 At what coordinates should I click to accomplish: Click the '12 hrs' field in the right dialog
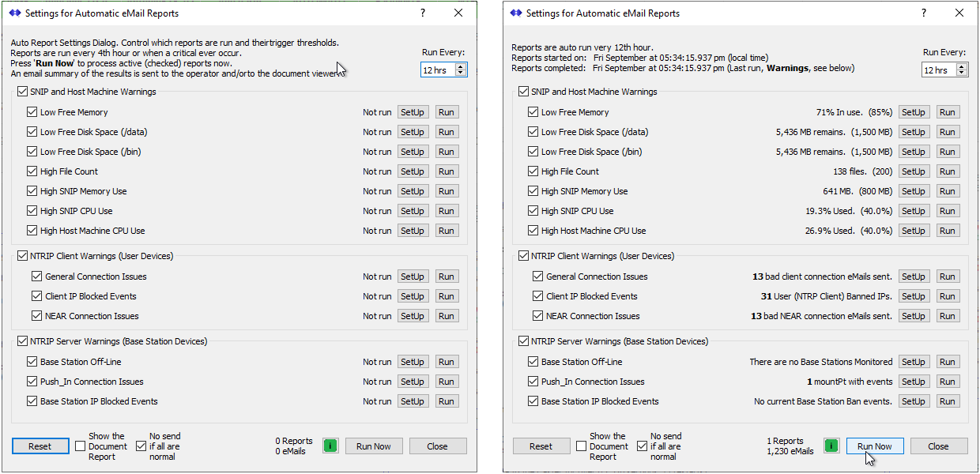(x=938, y=70)
